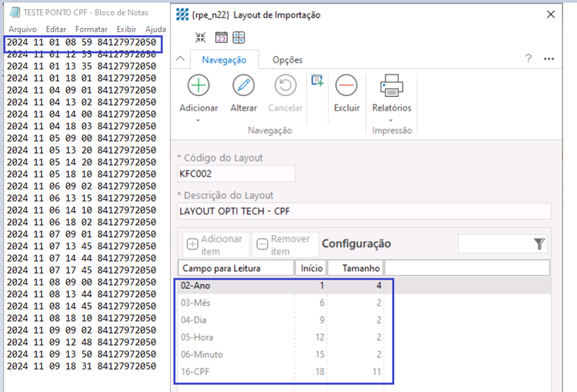Click the Relatórios printer icon
This screenshot has height=392, width=577.
(x=391, y=86)
